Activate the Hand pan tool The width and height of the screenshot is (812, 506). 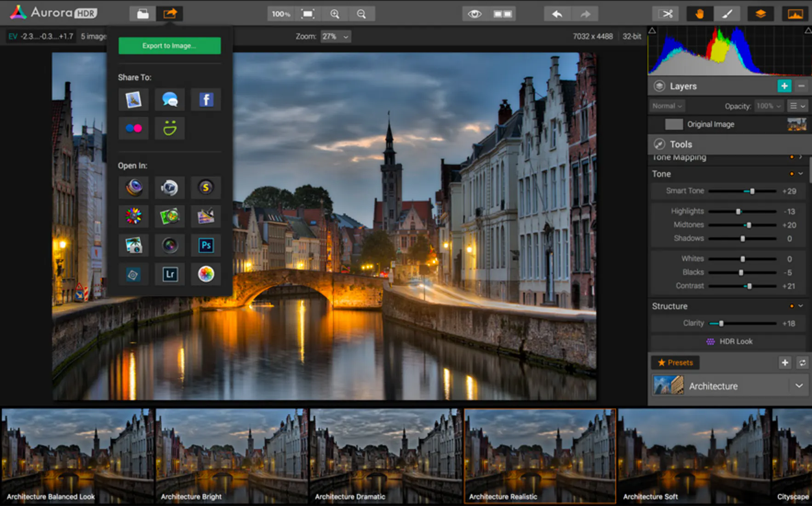pyautogui.click(x=699, y=14)
